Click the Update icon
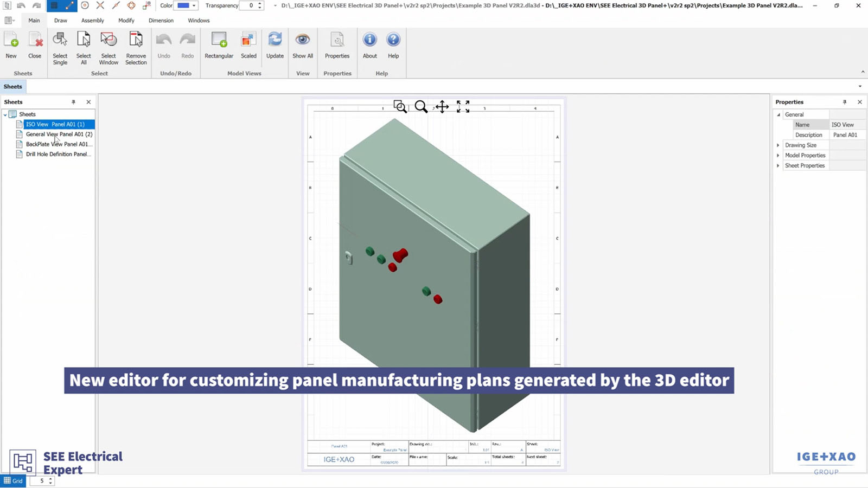 click(275, 40)
